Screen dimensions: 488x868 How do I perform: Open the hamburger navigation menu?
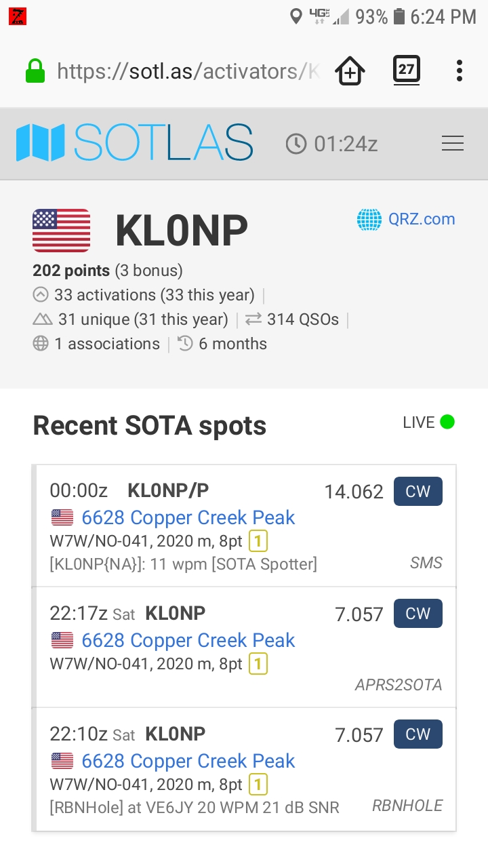tap(452, 144)
